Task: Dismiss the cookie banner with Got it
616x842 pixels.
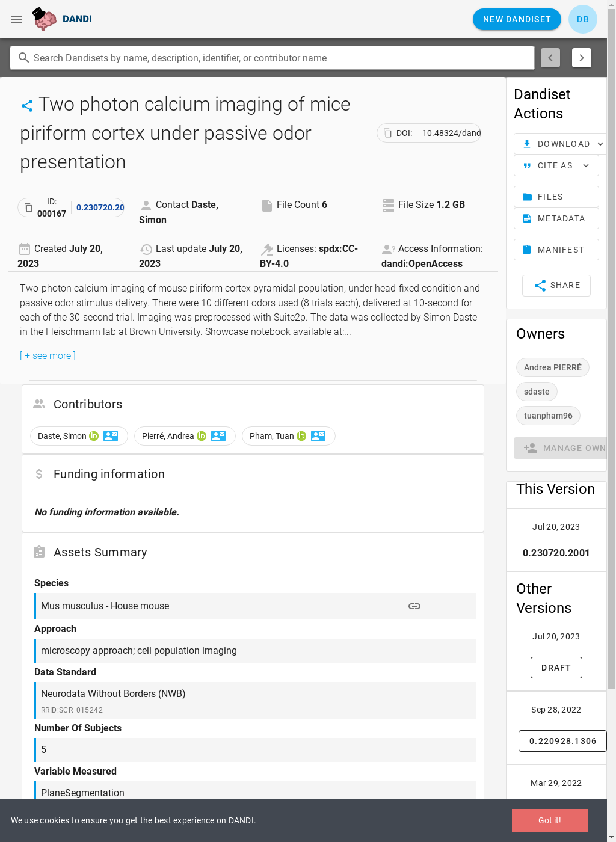Action: [x=549, y=820]
